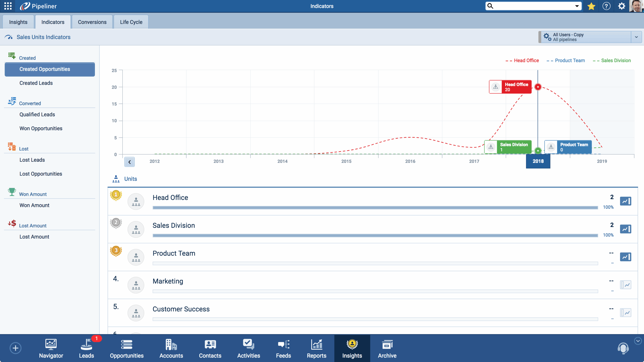Viewport: 644px width, 362px height.
Task: Collapse the bottom bar chevron
Action: (638, 341)
